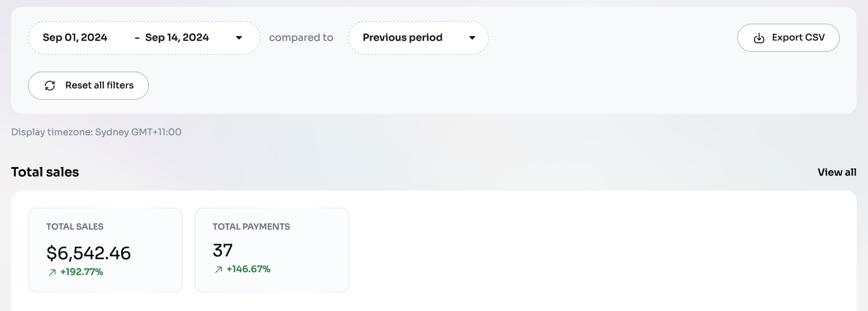
Task: Click the +146.67% payments change indicator
Action: (248, 269)
